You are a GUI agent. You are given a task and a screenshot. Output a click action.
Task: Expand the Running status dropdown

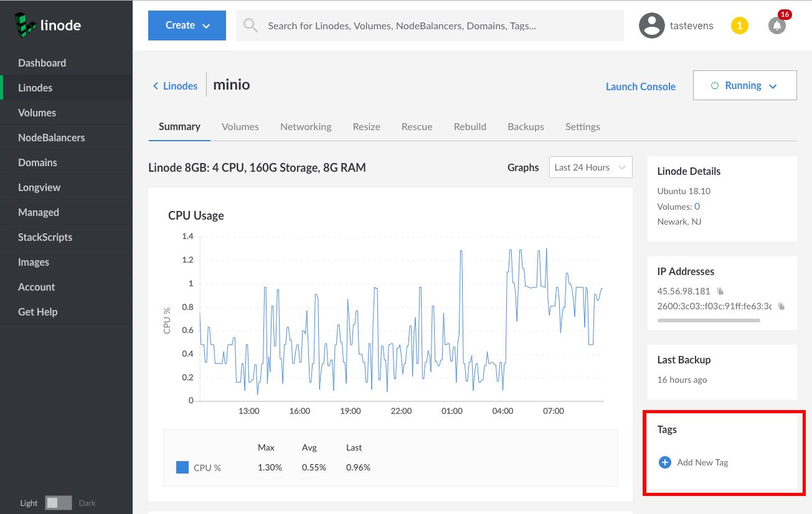click(x=744, y=85)
